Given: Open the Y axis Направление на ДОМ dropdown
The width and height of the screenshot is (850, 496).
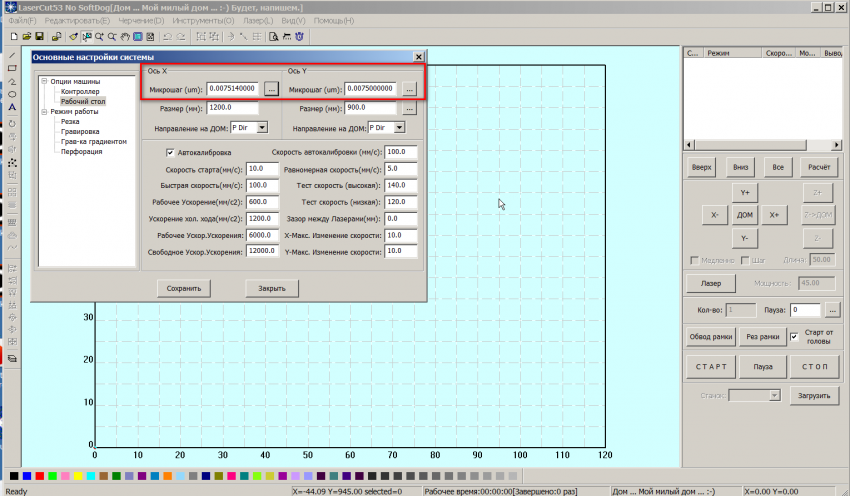Looking at the screenshot, I should click(399, 128).
